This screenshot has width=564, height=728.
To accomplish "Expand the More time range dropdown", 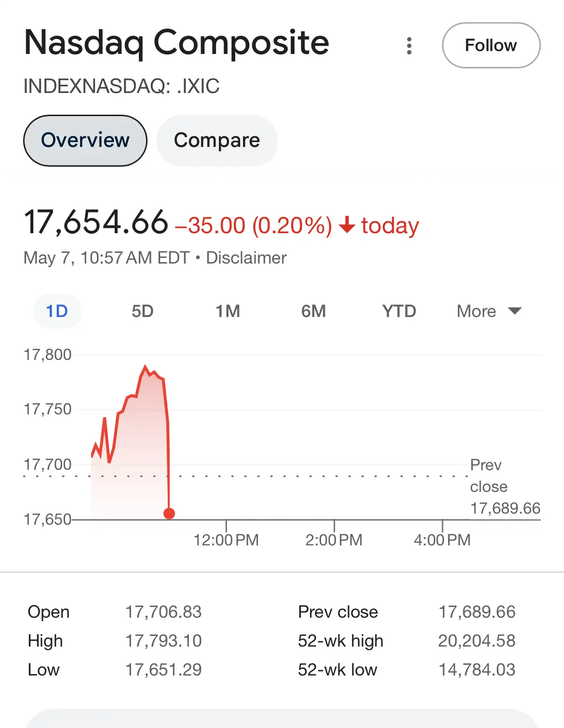I will 489,311.
